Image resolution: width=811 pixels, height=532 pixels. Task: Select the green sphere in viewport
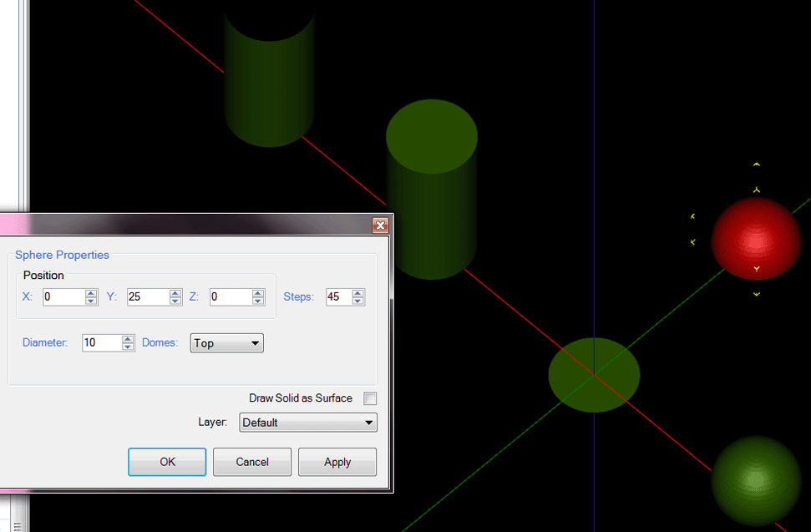756,481
